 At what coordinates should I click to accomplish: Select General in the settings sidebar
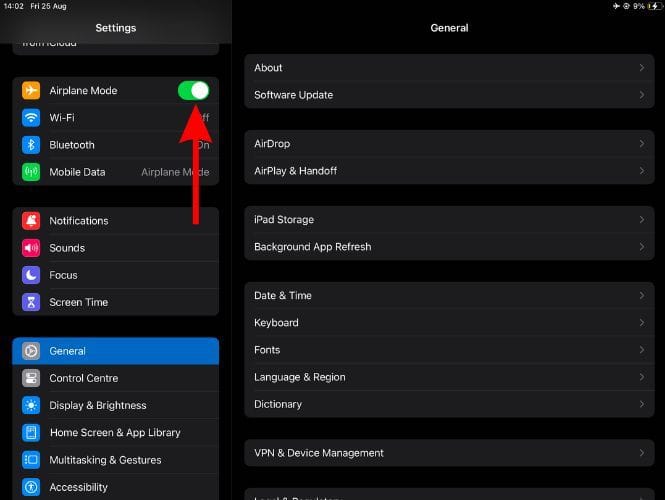[115, 351]
